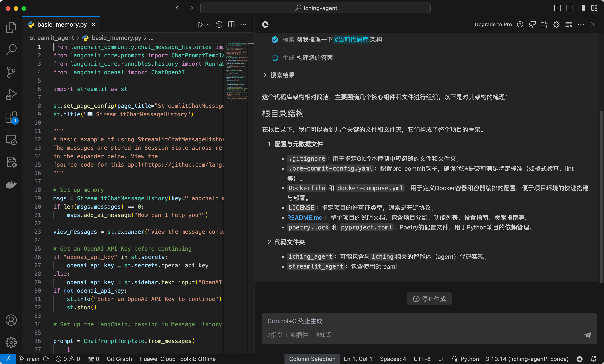This screenshot has height=364, width=604.
Task: Clear the chat history list icon
Action: [569, 24]
